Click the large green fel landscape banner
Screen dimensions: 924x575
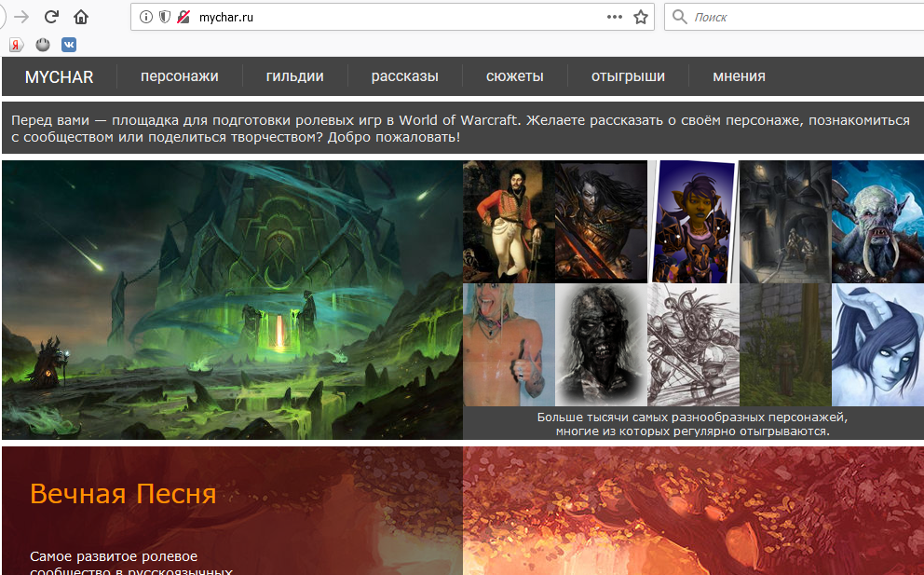(x=232, y=299)
